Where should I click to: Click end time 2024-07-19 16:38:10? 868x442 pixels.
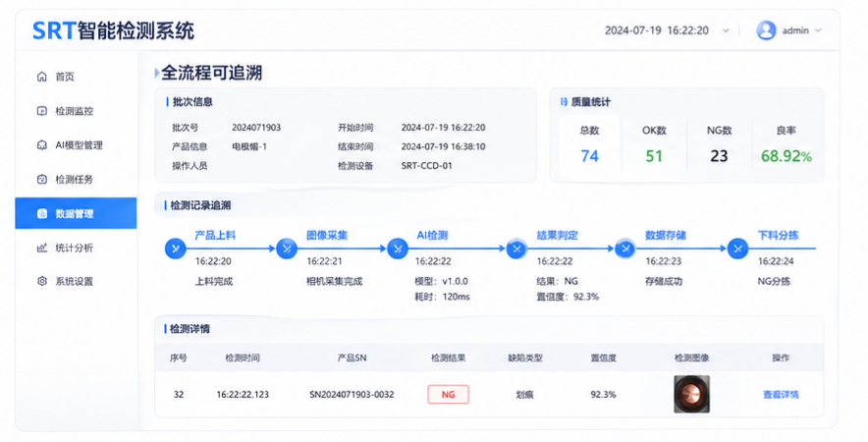click(443, 146)
